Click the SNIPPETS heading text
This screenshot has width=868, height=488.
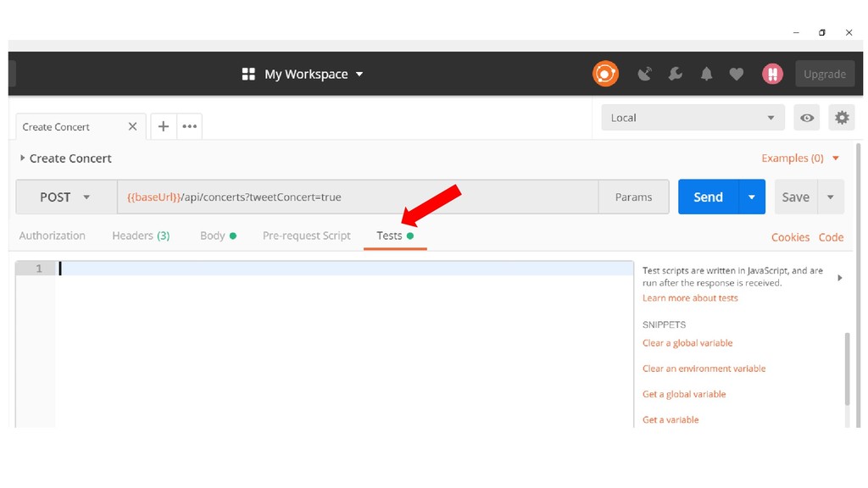(x=664, y=324)
